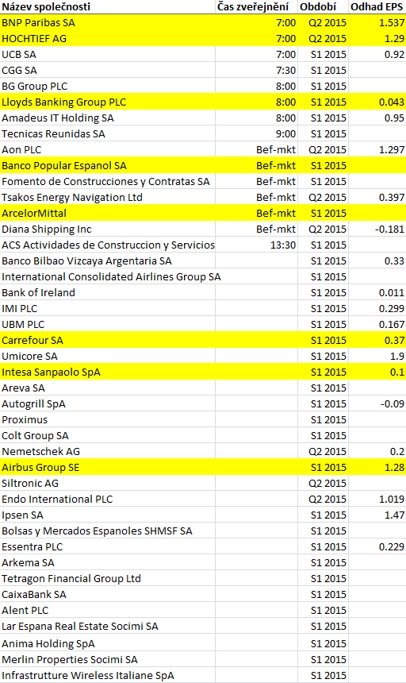Select the Období column header
The height and width of the screenshot is (683, 406).
click(323, 7)
